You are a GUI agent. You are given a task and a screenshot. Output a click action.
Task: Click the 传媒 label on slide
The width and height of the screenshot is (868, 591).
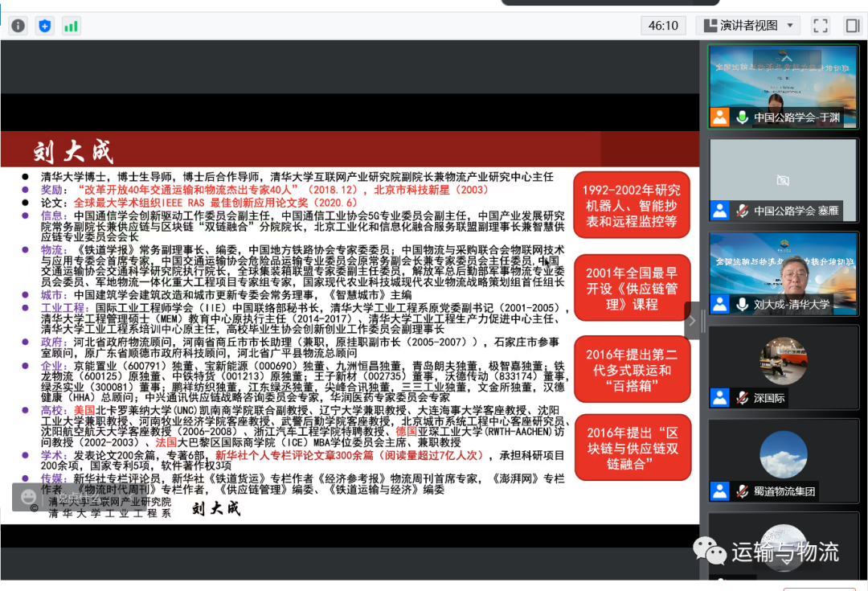(x=54, y=478)
